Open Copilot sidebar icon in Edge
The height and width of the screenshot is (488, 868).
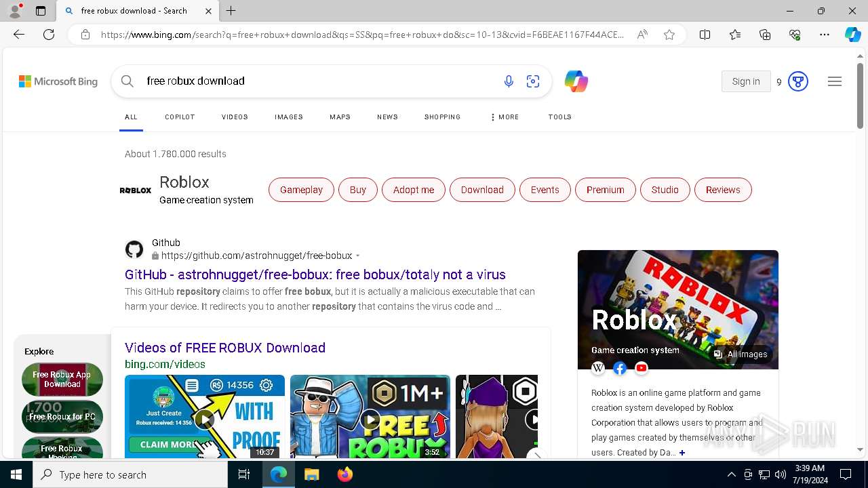pos(852,35)
